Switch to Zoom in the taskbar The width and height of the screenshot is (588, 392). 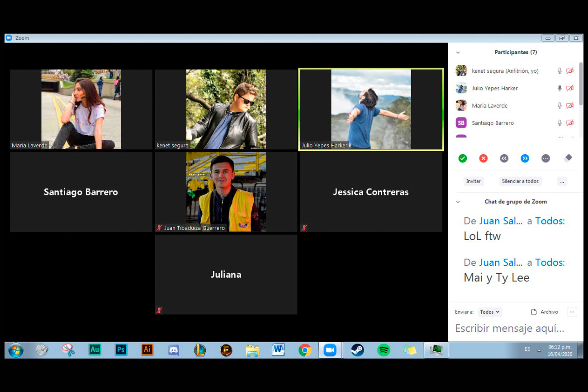[x=330, y=350]
